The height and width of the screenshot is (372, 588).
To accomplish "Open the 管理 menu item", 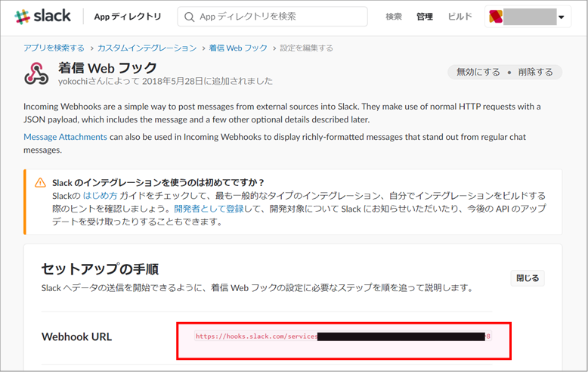I will click(425, 17).
